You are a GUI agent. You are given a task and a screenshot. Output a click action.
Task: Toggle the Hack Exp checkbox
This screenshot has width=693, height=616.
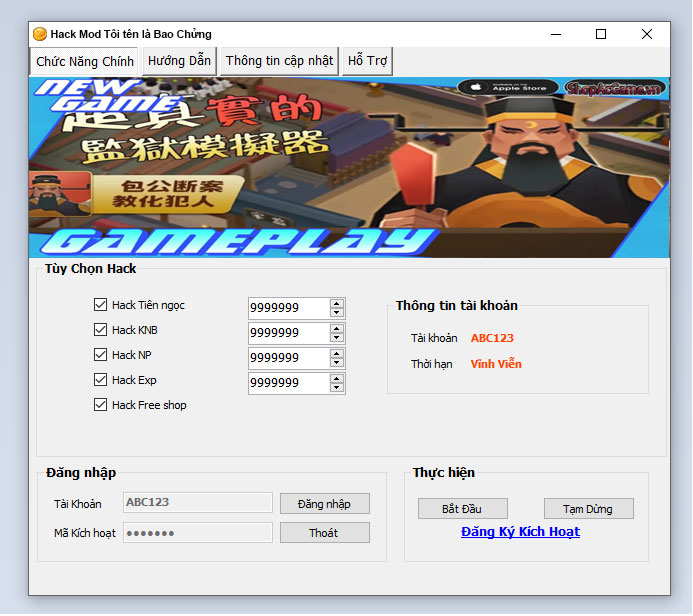tap(100, 380)
